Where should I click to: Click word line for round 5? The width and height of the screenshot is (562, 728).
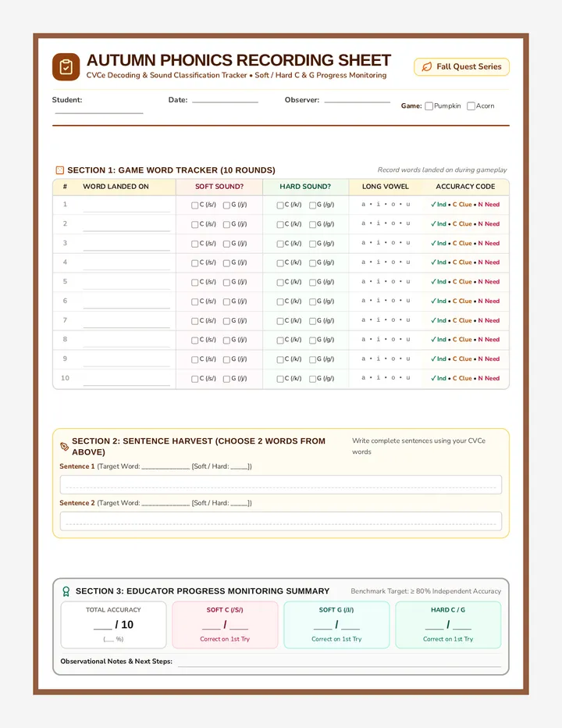click(x=126, y=288)
